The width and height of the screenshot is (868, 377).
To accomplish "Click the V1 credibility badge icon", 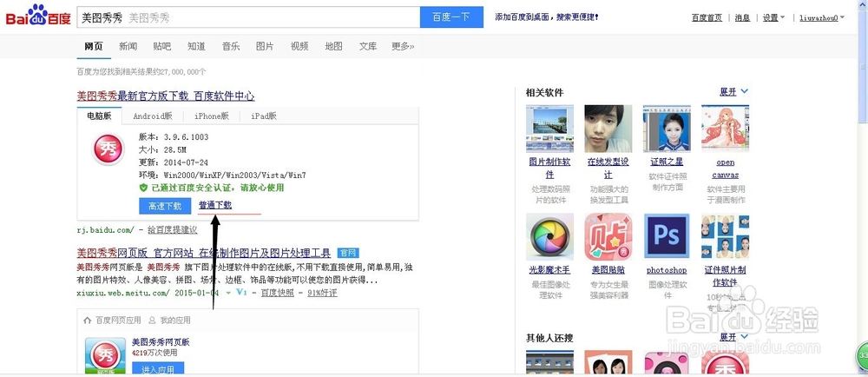I will tap(240, 292).
